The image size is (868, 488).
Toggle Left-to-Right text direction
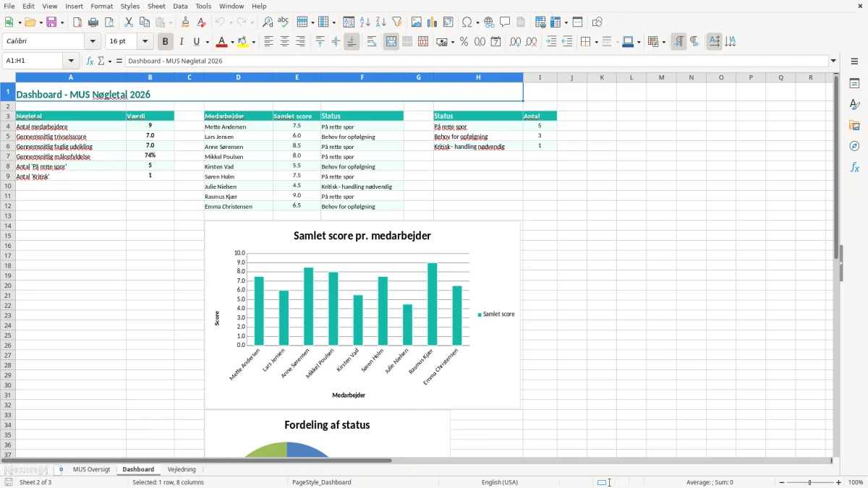click(x=678, y=42)
